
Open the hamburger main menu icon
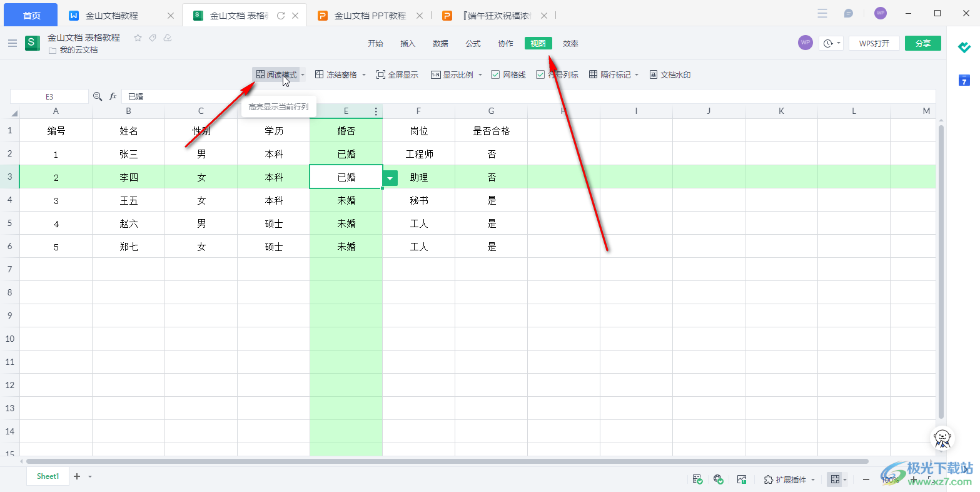coord(13,43)
